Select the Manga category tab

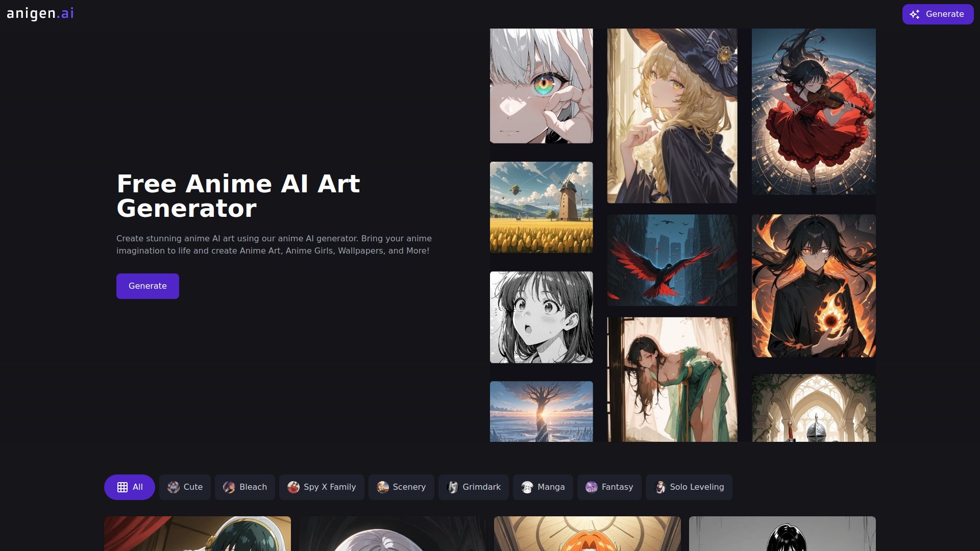543,487
